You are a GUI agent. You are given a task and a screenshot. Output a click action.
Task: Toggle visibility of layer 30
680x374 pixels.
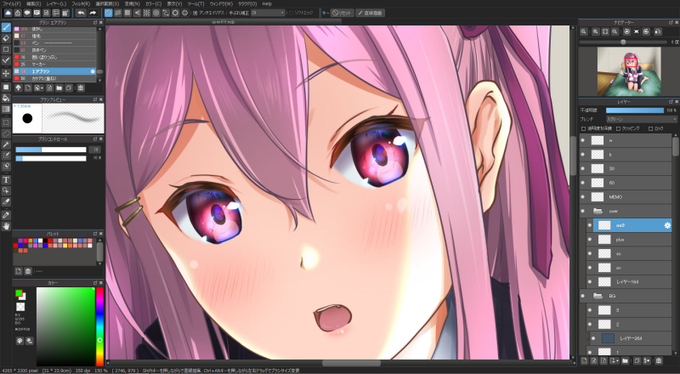tap(583, 168)
